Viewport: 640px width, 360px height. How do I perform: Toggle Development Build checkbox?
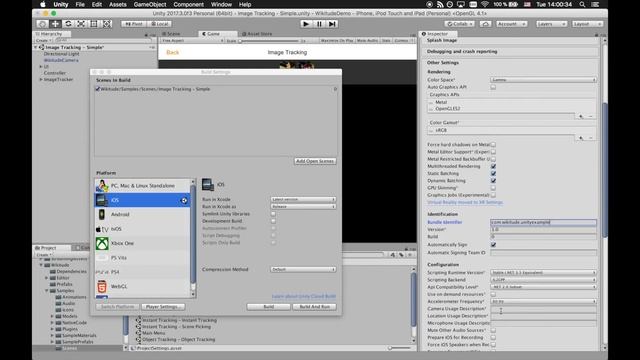click(x=273, y=221)
